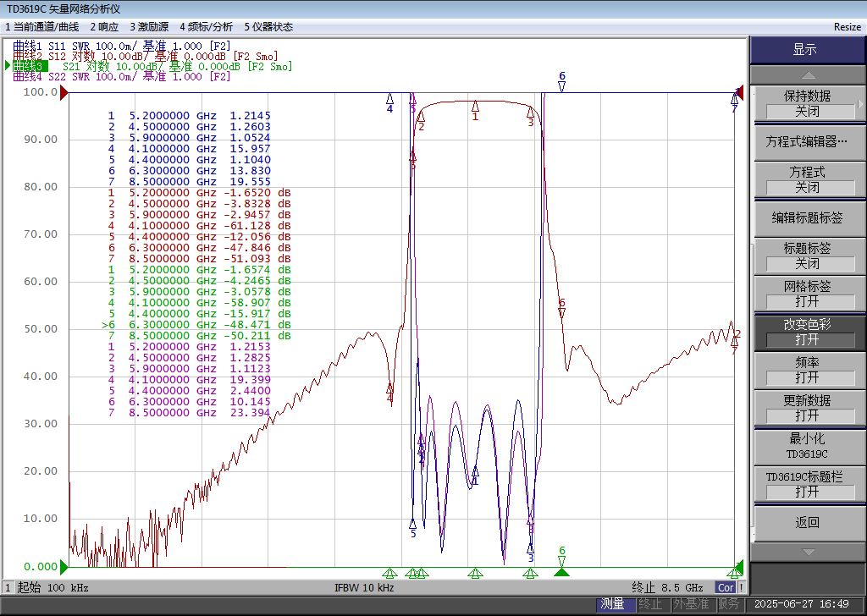The image size is (867, 616).
Task: Select blue S11 marker 6 triangle above the plot
Action: pyautogui.click(x=562, y=87)
